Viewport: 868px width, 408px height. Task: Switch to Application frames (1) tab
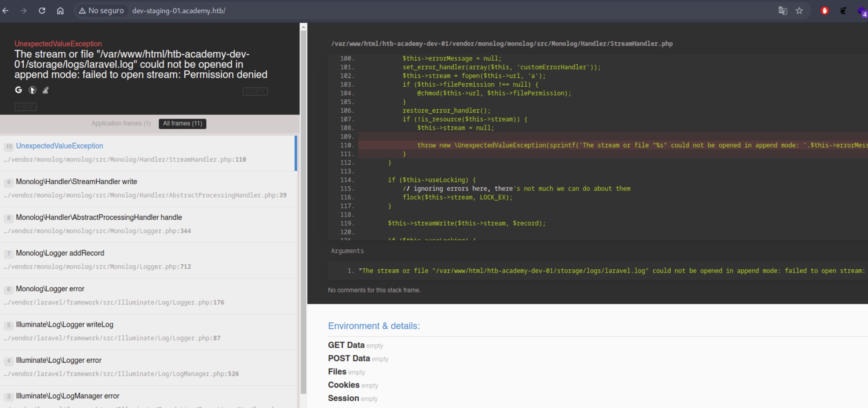pos(121,124)
